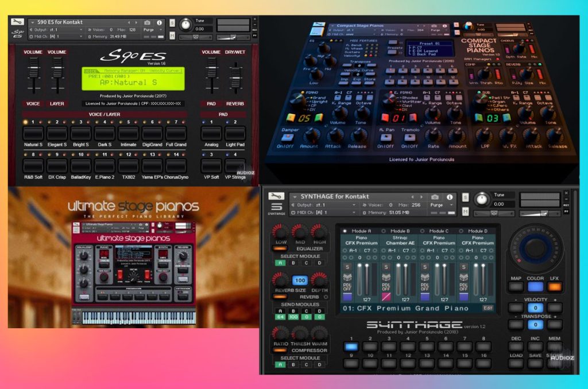Open the info icon in S90 ES header
The image size is (588, 389).
pos(159,22)
